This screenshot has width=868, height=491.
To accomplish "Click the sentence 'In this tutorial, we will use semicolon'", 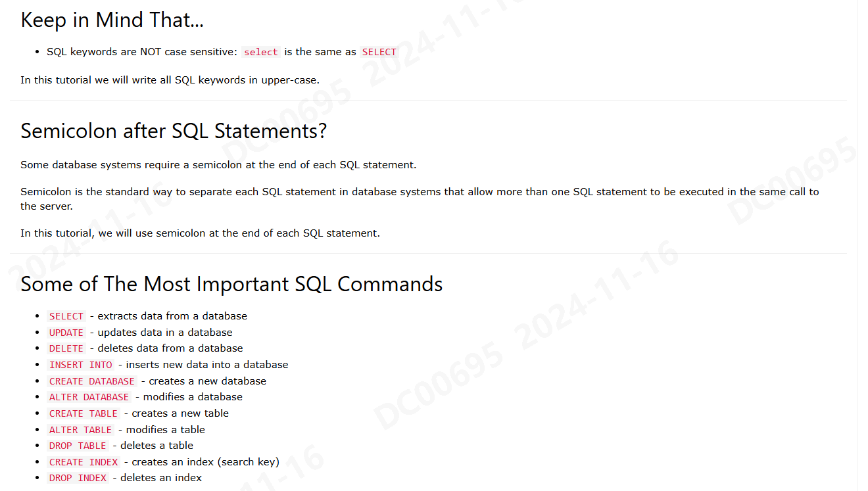I will tap(200, 233).
